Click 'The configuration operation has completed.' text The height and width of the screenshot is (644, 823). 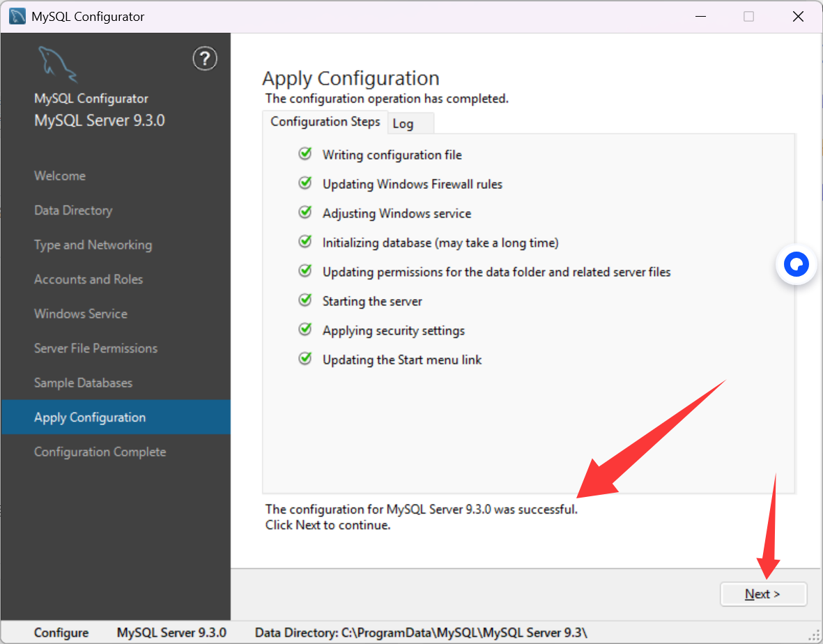pyautogui.click(x=387, y=99)
